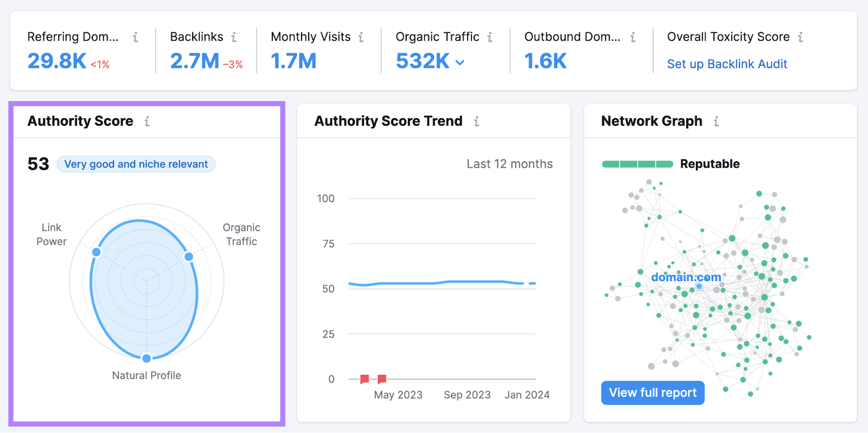
Task: Click the 2.7M backlinks number
Action: pos(195,61)
